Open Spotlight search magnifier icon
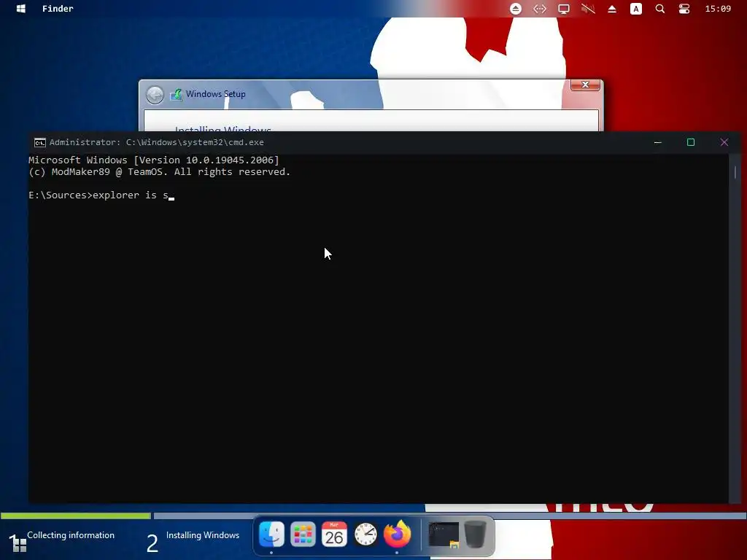Viewport: 747px width, 560px height. point(659,9)
